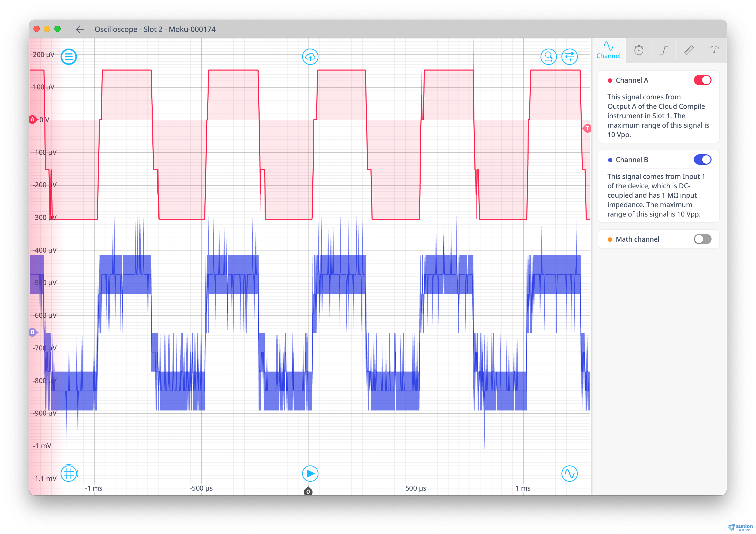This screenshot has width=756, height=534.
Task: Open the gauge meter tab
Action: [714, 50]
